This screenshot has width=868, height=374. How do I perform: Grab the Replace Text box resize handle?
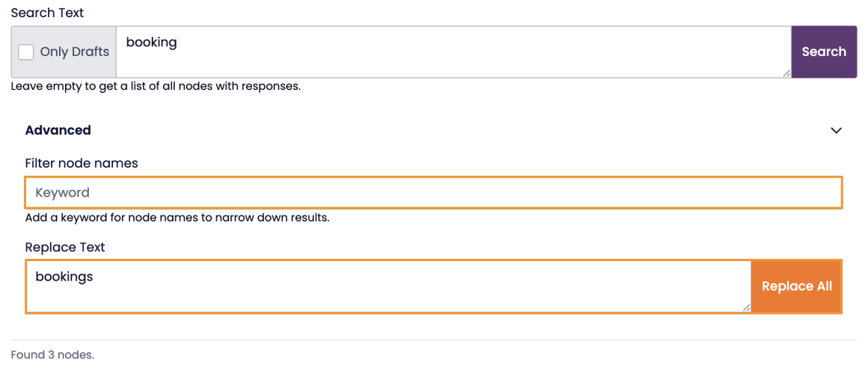pyautogui.click(x=746, y=307)
